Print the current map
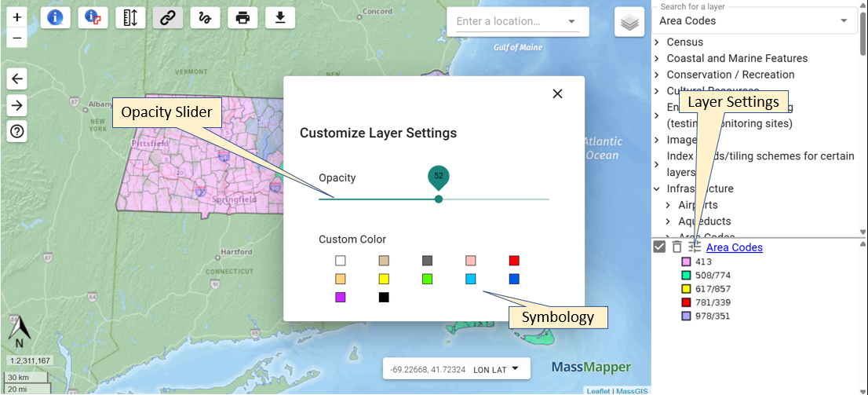This screenshot has height=395, width=868. click(243, 18)
